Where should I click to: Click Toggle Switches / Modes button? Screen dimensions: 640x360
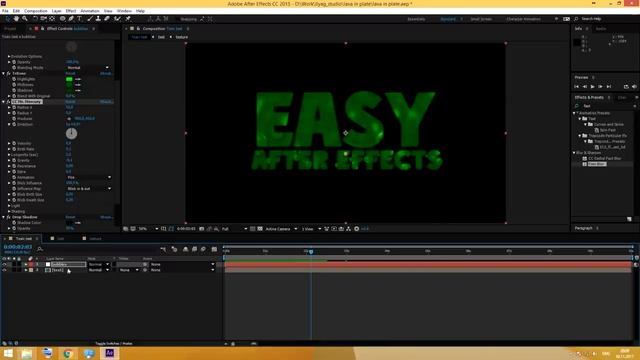113,344
